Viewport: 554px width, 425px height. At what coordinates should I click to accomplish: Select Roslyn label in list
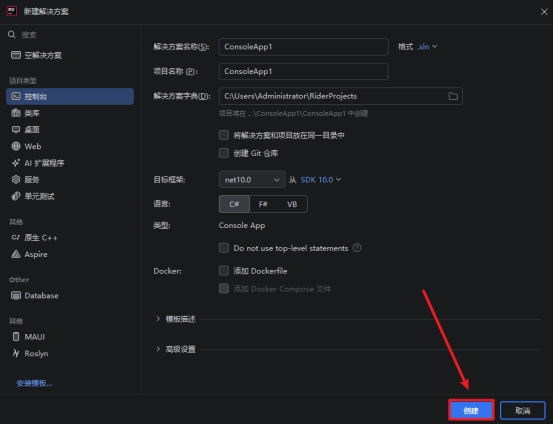36,353
